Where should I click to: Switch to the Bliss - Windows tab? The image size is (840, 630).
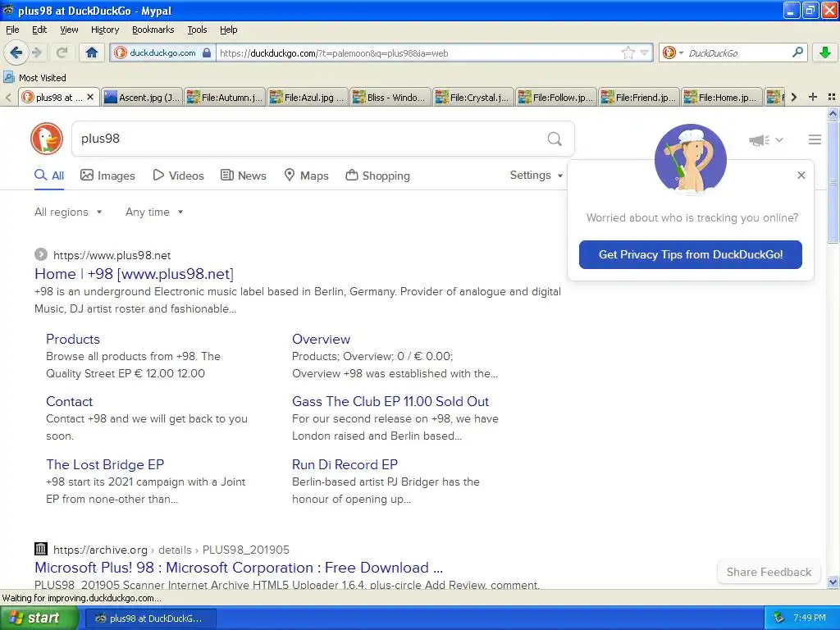(x=390, y=98)
